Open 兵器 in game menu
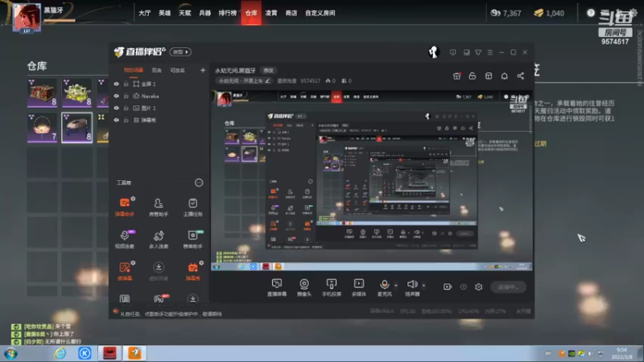This screenshot has height=362, width=644. (x=205, y=13)
